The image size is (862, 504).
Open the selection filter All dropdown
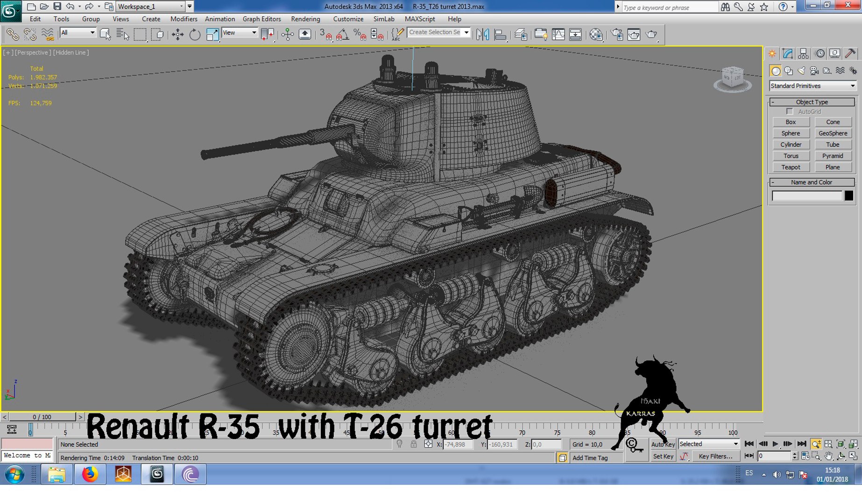[x=78, y=33]
